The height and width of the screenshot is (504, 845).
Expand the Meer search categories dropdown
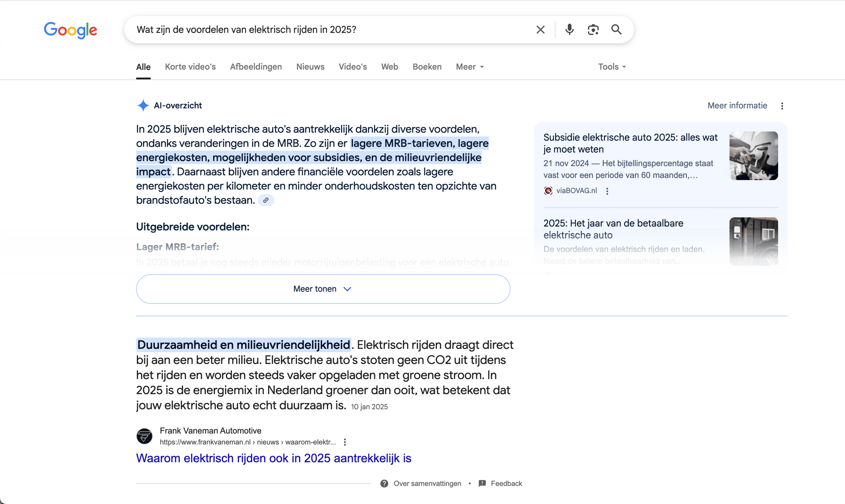tap(470, 67)
